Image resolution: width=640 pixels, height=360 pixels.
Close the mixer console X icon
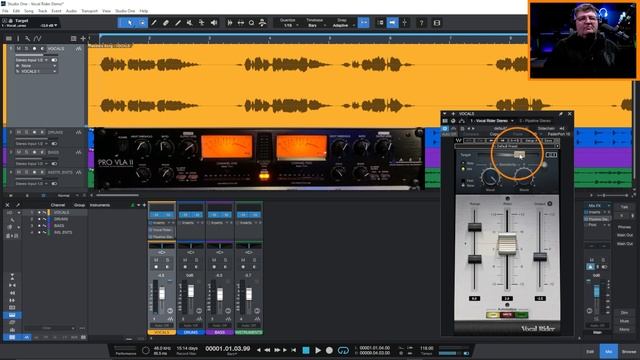(x=7, y=205)
